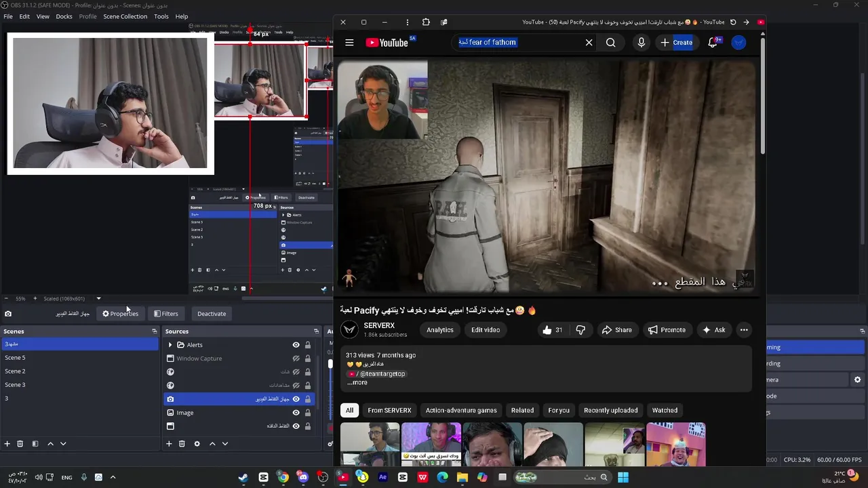Search YouTube with voice microphone
Image resolution: width=868 pixels, height=488 pixels.
coord(642,43)
